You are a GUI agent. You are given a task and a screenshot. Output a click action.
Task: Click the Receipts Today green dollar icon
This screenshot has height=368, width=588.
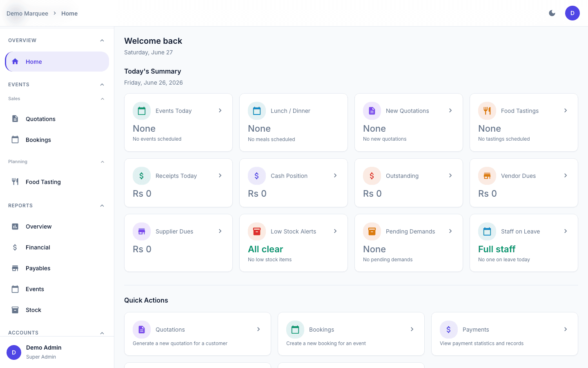[x=142, y=176]
